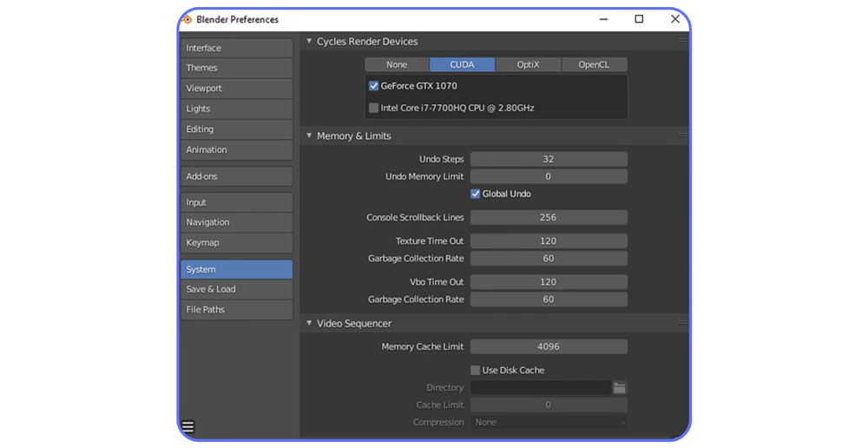Open the Add-ons preferences category
This screenshot has width=868, height=448.
pos(236,176)
